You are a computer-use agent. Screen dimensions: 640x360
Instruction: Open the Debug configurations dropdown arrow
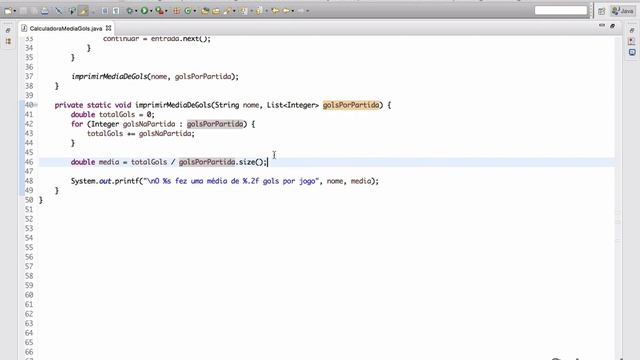(x=136, y=11)
